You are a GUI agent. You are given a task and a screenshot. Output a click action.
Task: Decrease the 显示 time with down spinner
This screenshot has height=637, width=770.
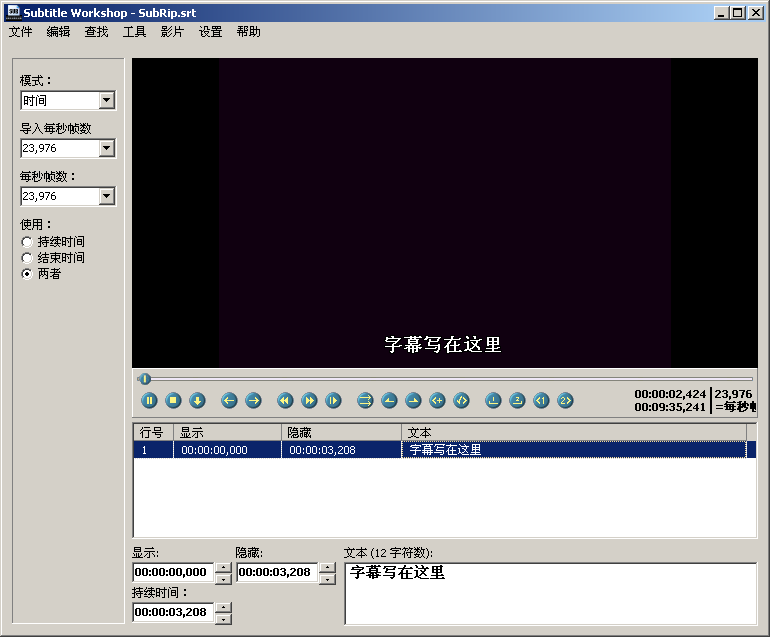(x=223, y=579)
